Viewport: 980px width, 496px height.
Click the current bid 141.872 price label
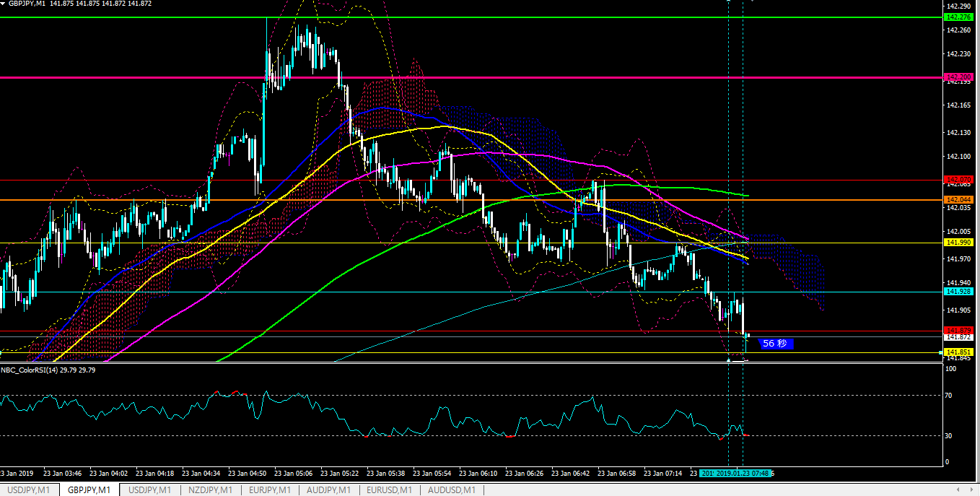coord(959,337)
